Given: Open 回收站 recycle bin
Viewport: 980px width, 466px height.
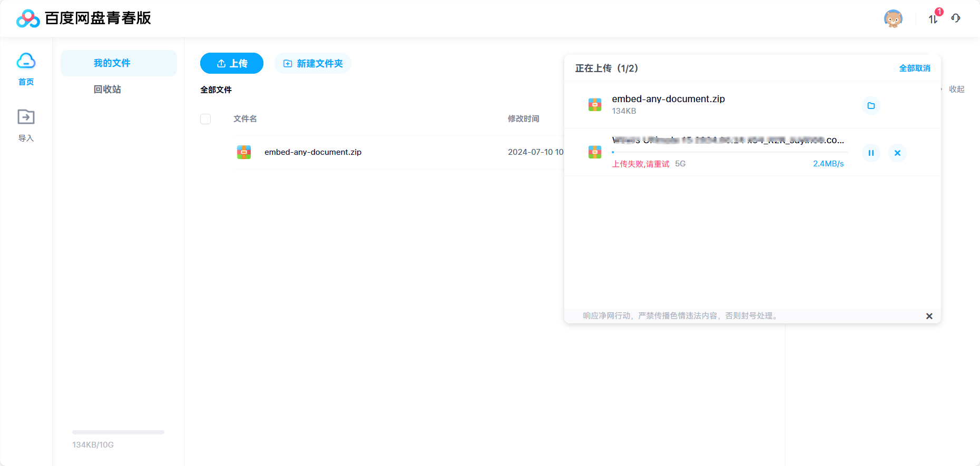Looking at the screenshot, I should pos(107,90).
